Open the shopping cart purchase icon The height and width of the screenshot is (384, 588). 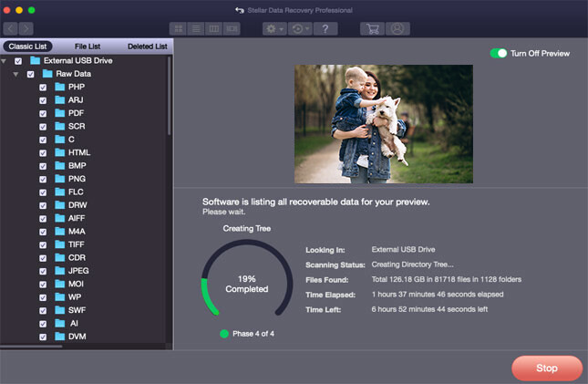coord(372,29)
